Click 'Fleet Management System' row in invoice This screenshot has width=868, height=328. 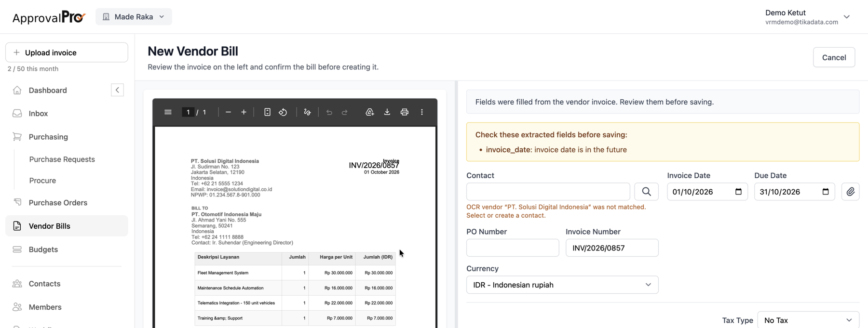295,273
